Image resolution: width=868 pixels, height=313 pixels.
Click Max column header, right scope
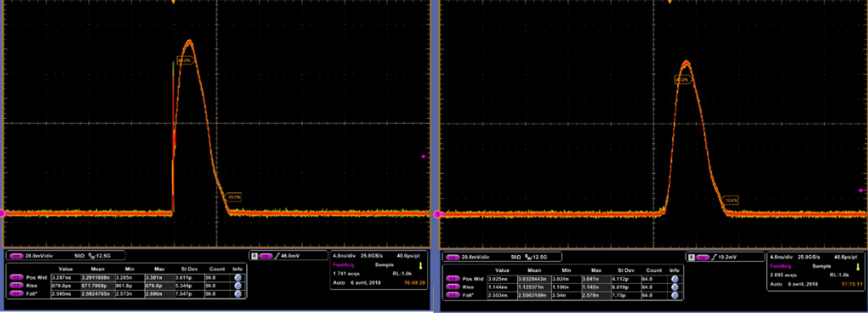(x=596, y=270)
